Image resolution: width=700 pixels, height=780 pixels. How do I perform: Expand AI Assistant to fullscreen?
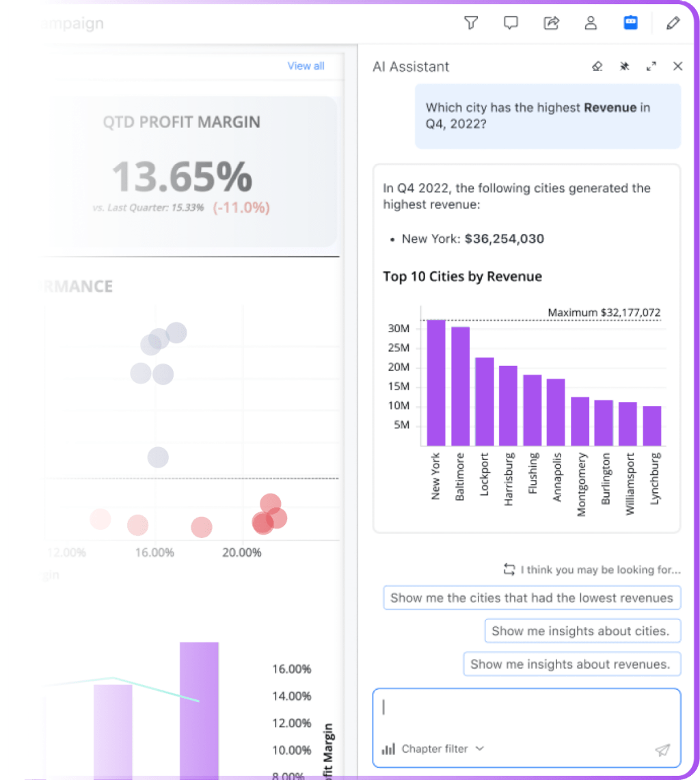pos(651,66)
